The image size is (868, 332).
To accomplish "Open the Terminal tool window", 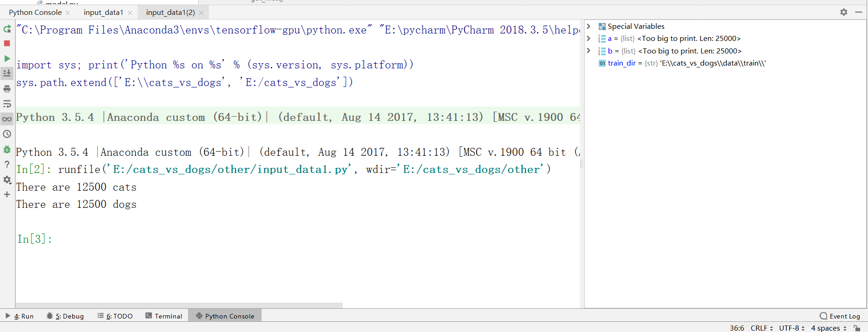I will (164, 316).
